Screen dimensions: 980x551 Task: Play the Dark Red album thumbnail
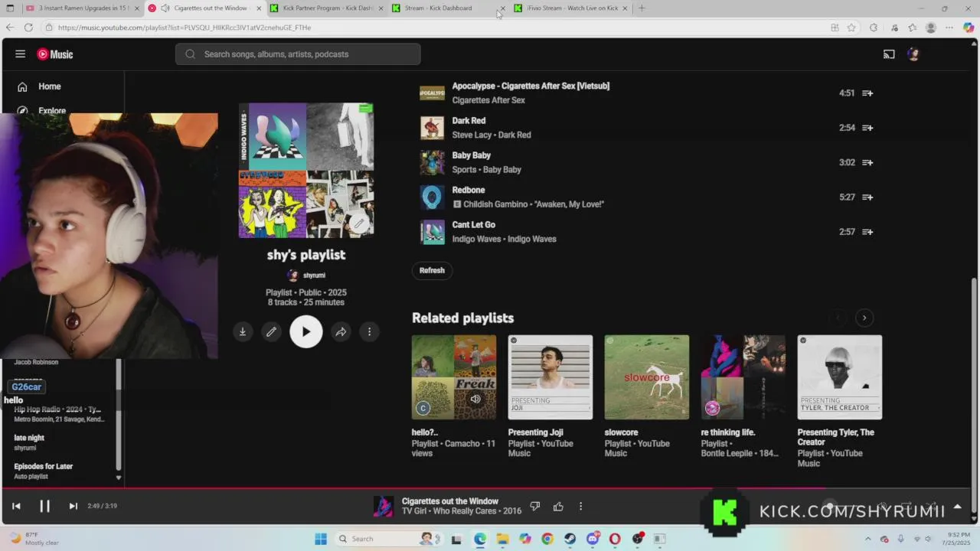[432, 128]
